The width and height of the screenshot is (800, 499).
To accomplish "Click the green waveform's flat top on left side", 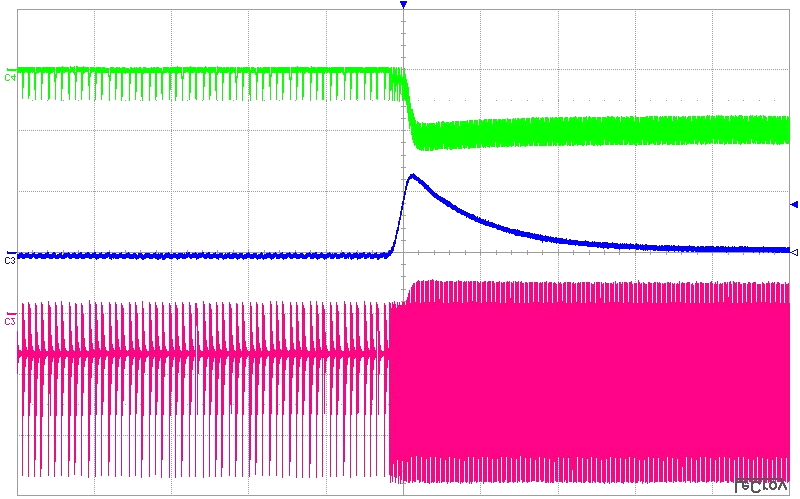I will pos(200,70).
